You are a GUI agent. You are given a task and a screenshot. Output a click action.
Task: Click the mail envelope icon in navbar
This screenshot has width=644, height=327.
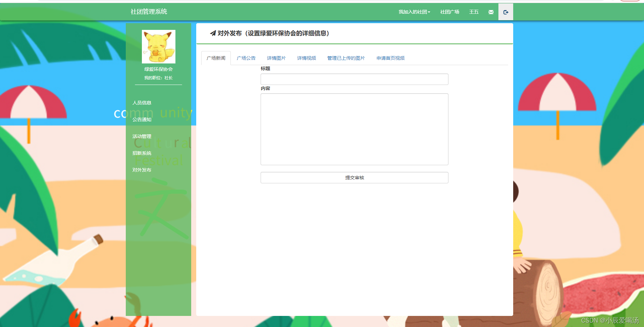[x=491, y=12]
